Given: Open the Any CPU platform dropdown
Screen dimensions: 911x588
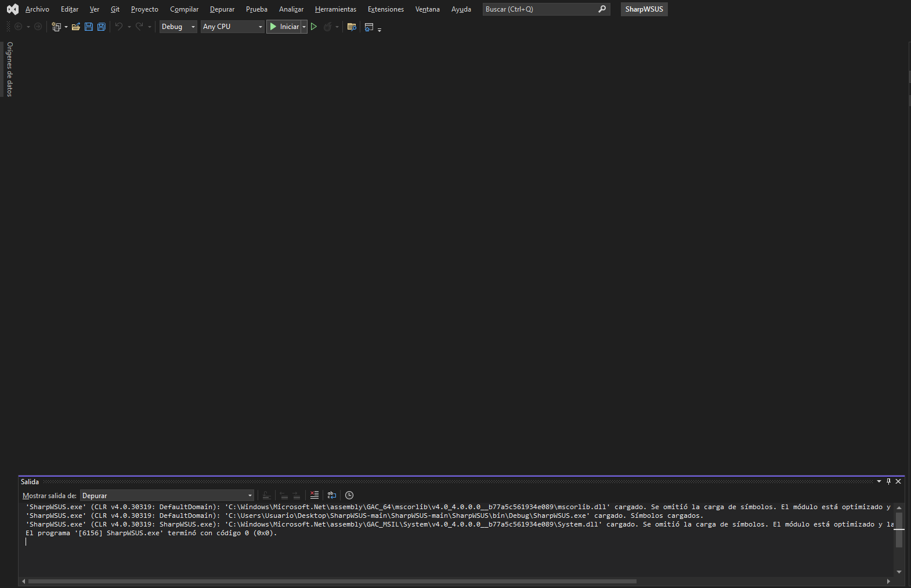Looking at the screenshot, I should click(x=233, y=27).
